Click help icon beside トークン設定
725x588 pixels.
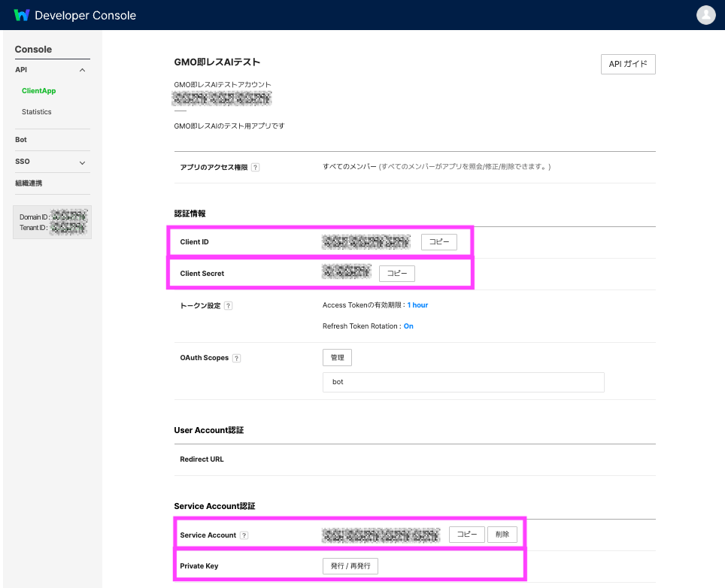[x=228, y=306]
